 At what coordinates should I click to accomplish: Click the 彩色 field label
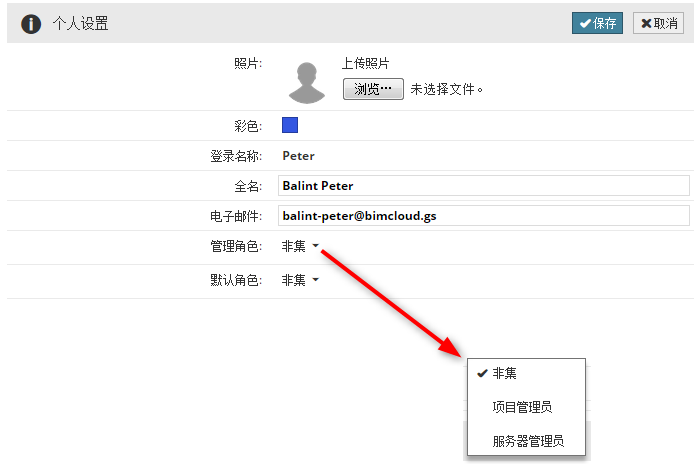click(248, 126)
